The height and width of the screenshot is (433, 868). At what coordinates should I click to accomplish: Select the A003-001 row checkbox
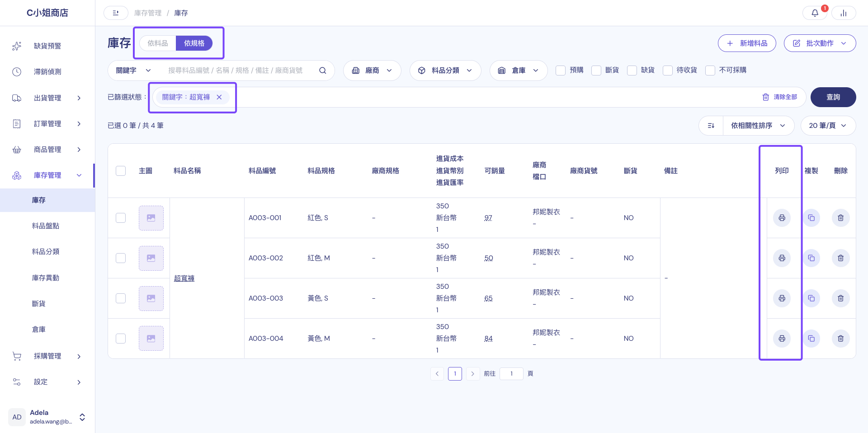121,218
